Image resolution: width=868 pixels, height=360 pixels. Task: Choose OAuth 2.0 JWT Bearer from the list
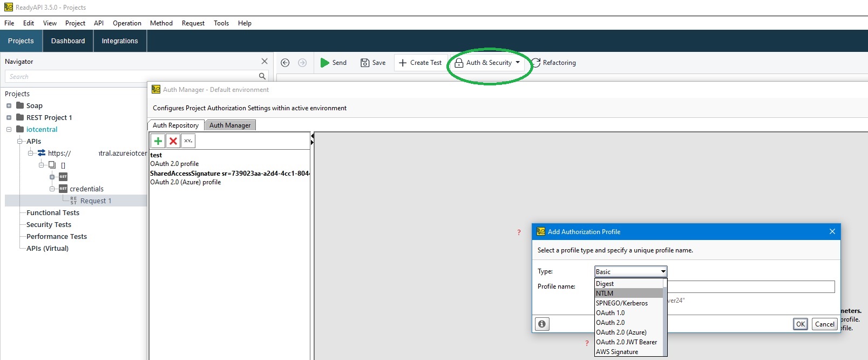pyautogui.click(x=629, y=342)
